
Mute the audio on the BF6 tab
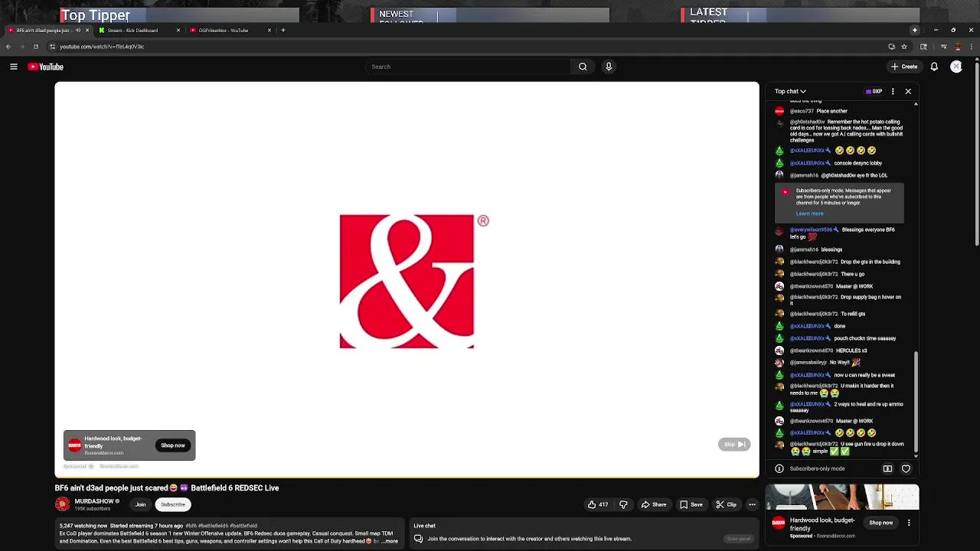point(77,30)
